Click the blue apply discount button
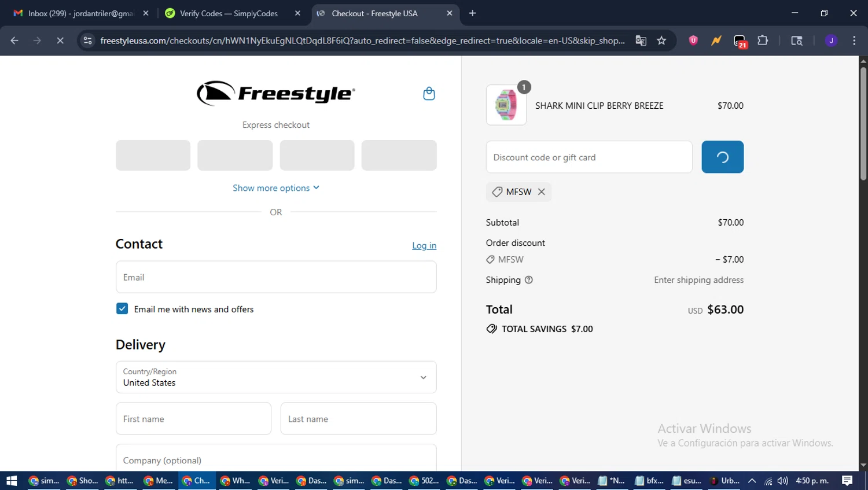 click(x=722, y=157)
